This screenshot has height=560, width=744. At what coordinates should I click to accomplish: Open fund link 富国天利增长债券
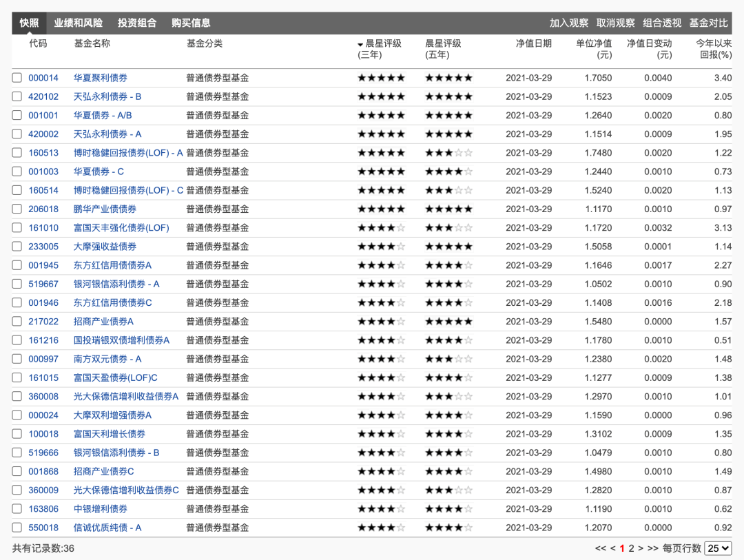[109, 434]
